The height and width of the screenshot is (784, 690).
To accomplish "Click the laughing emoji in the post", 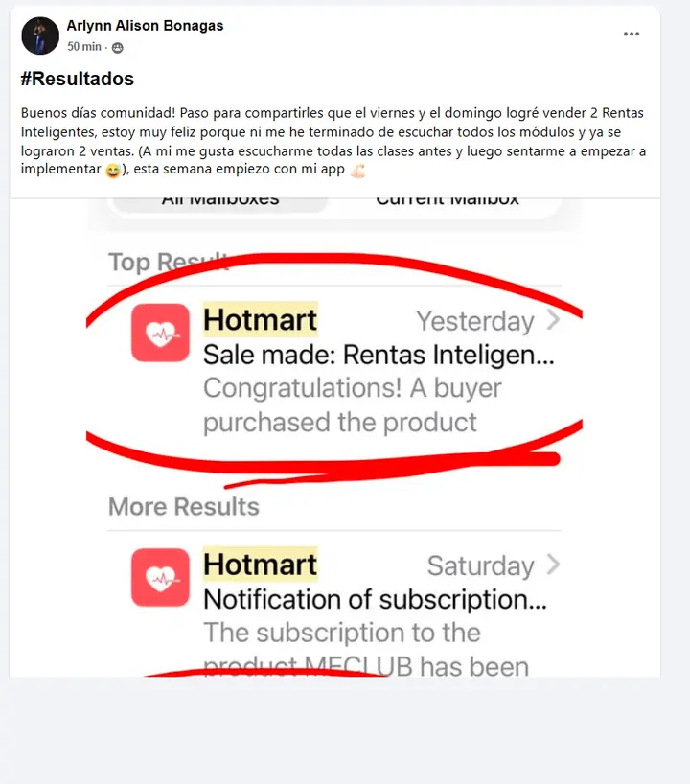I will [113, 171].
